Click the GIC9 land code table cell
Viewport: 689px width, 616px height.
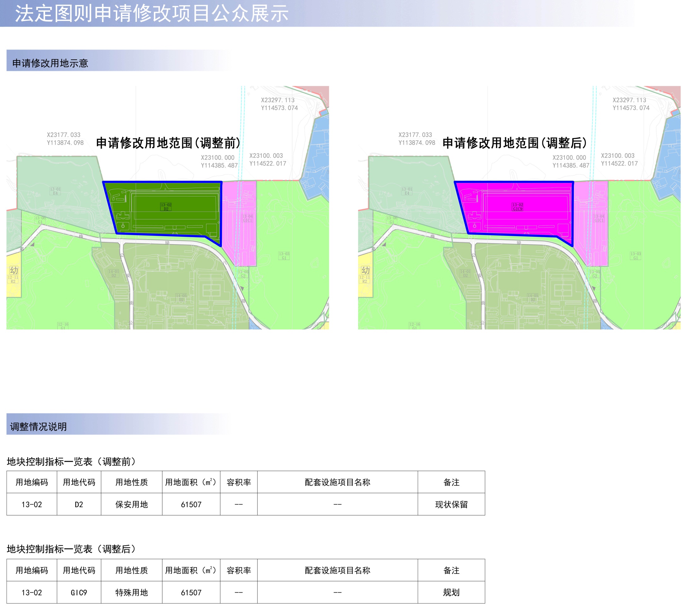(79, 592)
